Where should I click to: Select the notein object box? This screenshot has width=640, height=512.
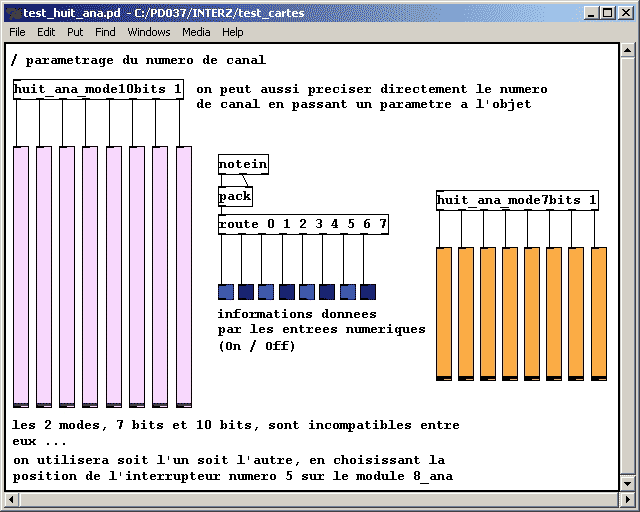click(243, 164)
